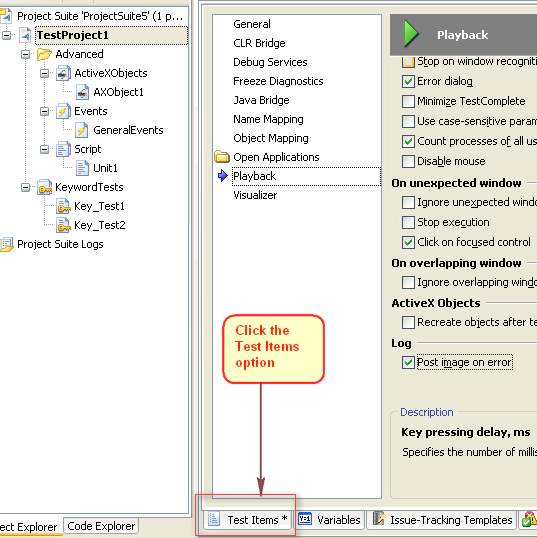Open the Test Items tab
The image size is (537, 538).
click(x=248, y=519)
